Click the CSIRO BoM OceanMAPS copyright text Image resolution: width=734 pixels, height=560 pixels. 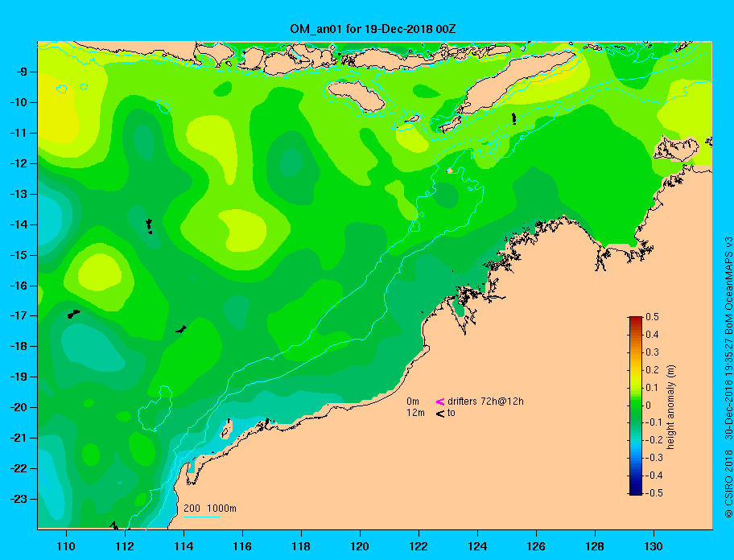pyautogui.click(x=728, y=377)
